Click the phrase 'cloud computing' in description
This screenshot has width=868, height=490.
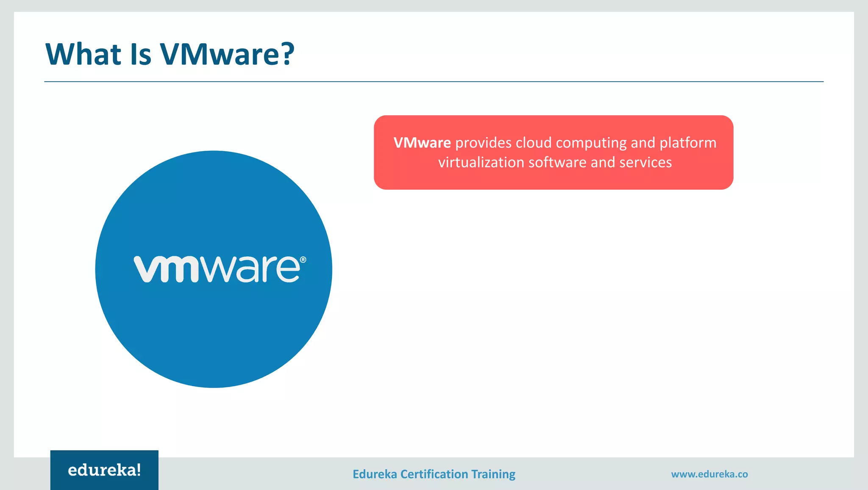571,143
